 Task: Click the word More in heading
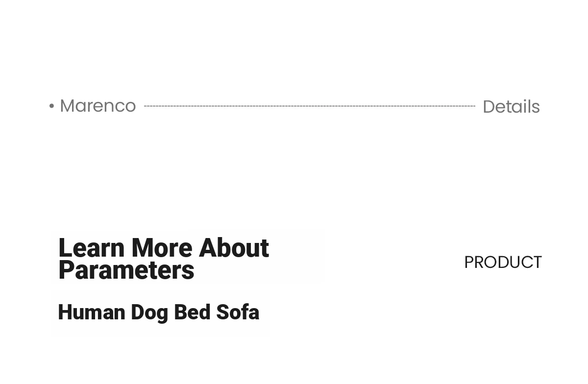coord(161,248)
